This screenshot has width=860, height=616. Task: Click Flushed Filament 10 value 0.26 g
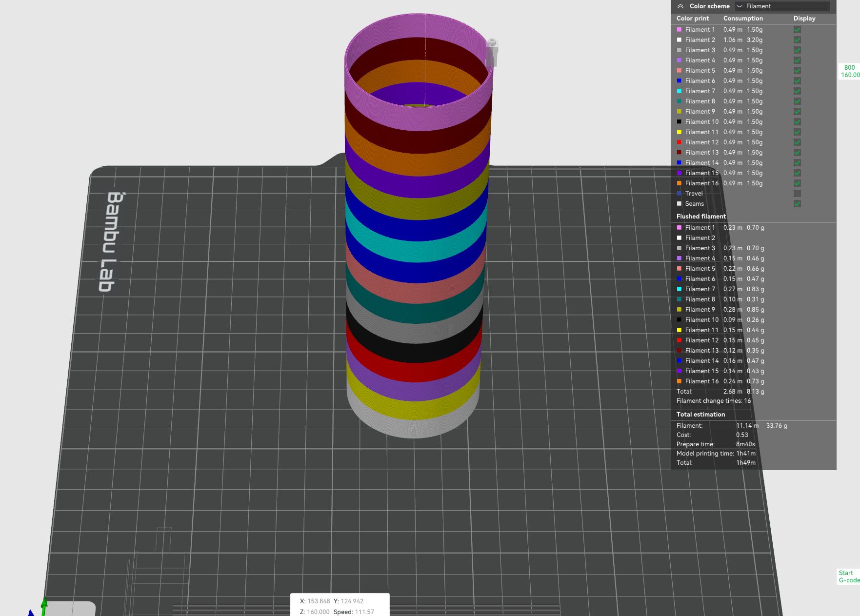tap(756, 320)
